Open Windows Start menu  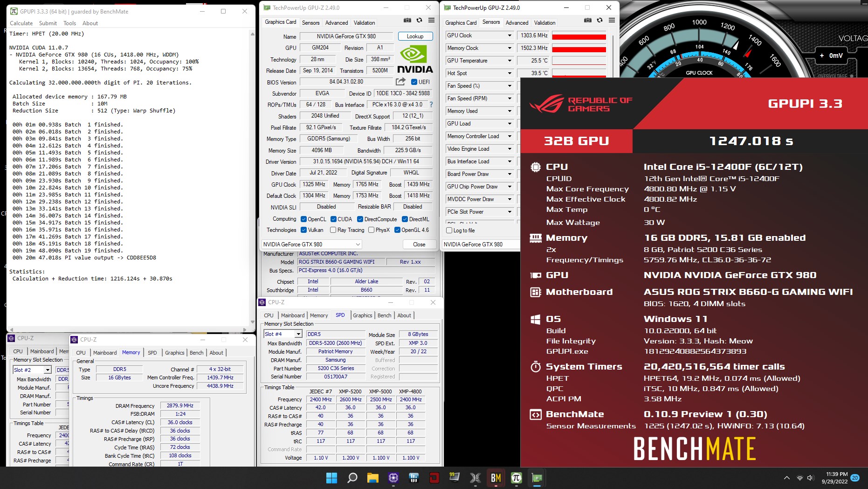(331, 478)
